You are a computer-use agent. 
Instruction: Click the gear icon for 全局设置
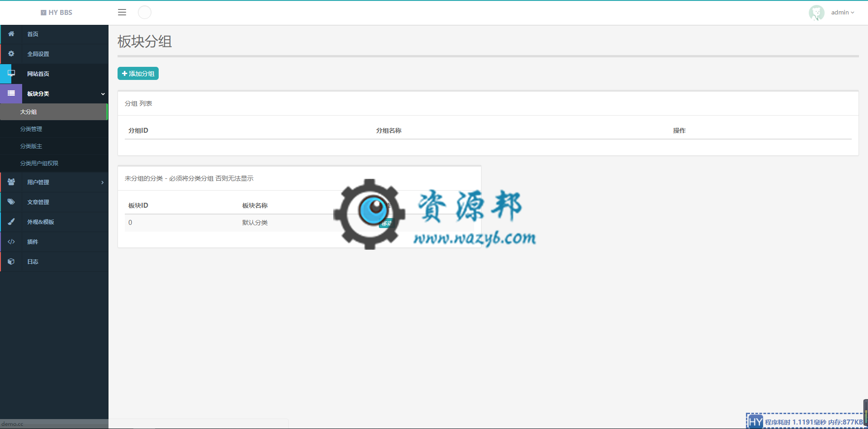pos(11,54)
